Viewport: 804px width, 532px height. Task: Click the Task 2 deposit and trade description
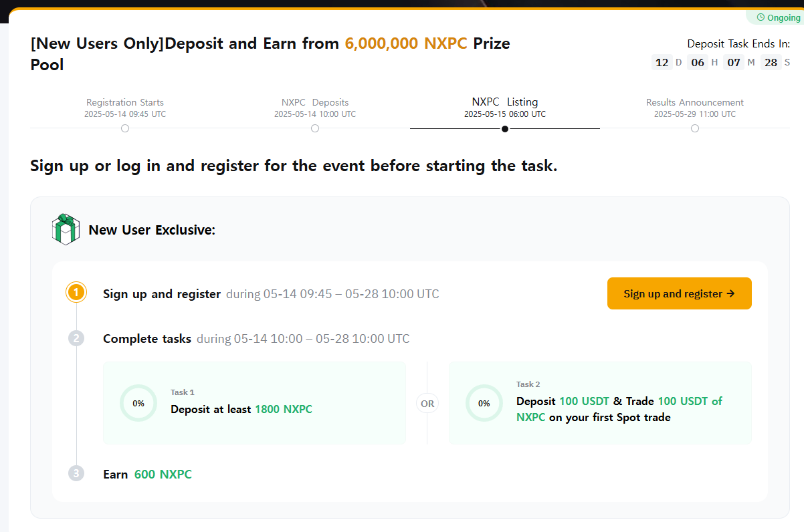(619, 409)
